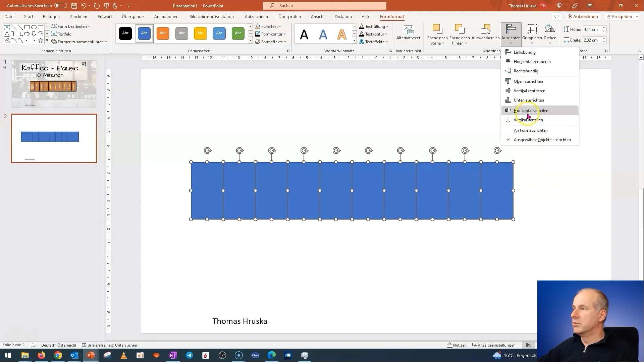
Task: Open the Fülleffekt dropdown
Action: coord(268,26)
